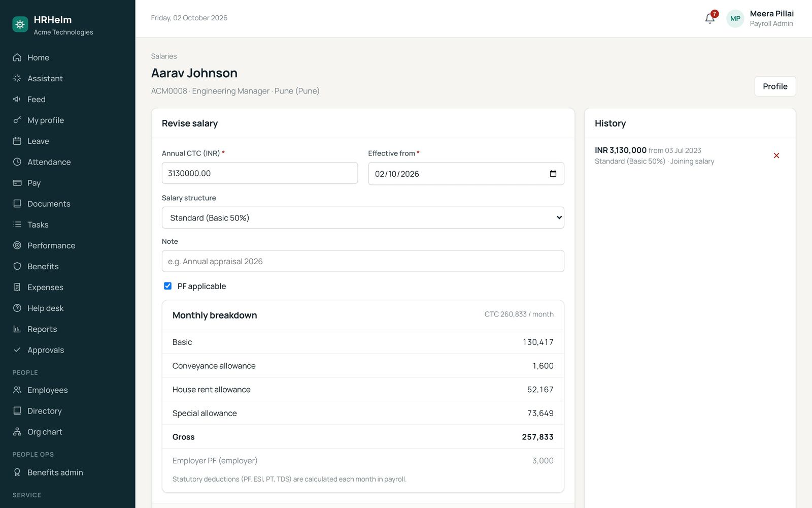Click the notifications bell icon
Image resolution: width=812 pixels, height=508 pixels.
710,19
